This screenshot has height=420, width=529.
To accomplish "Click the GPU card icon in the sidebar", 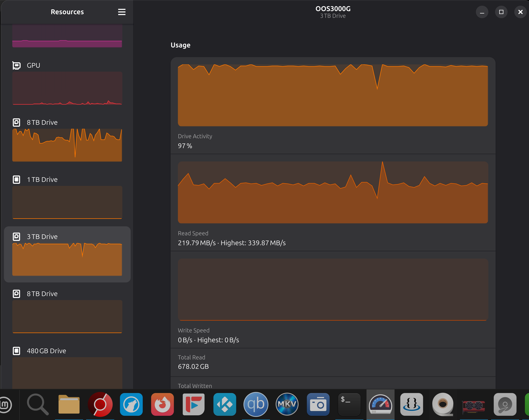I will coord(16,66).
